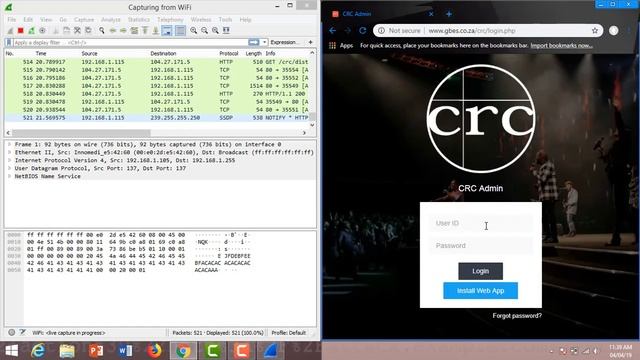Click the Install Web App button
The height and width of the screenshot is (360, 640).
coord(480,291)
